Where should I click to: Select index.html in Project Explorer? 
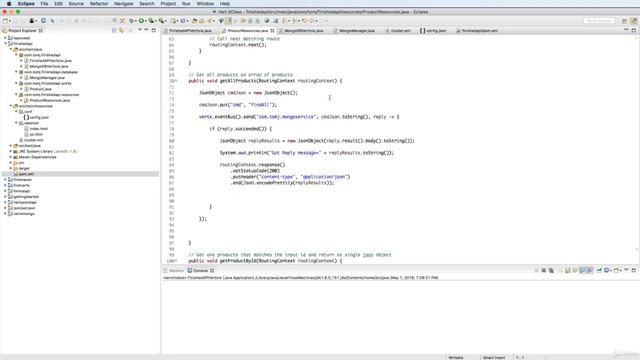38,129
